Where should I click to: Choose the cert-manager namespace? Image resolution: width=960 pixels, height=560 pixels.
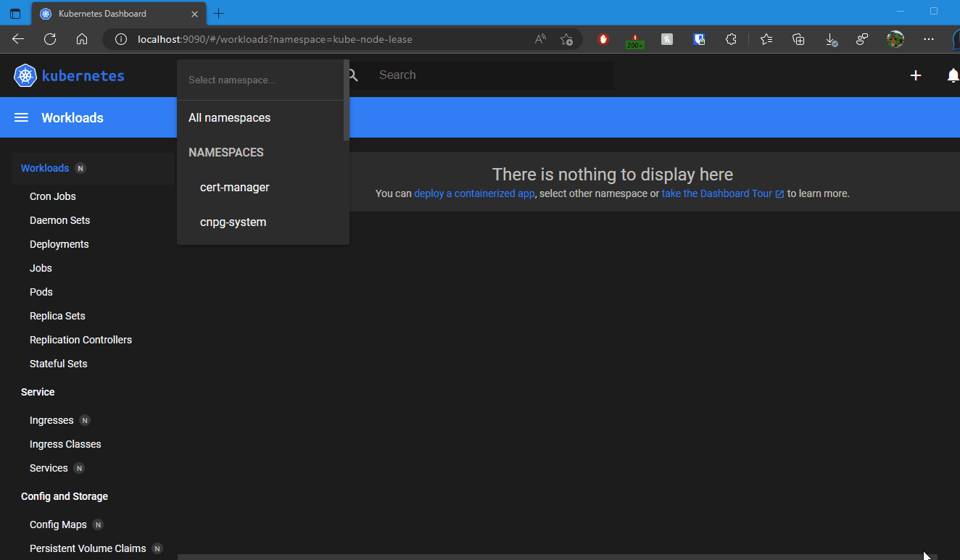(260, 187)
